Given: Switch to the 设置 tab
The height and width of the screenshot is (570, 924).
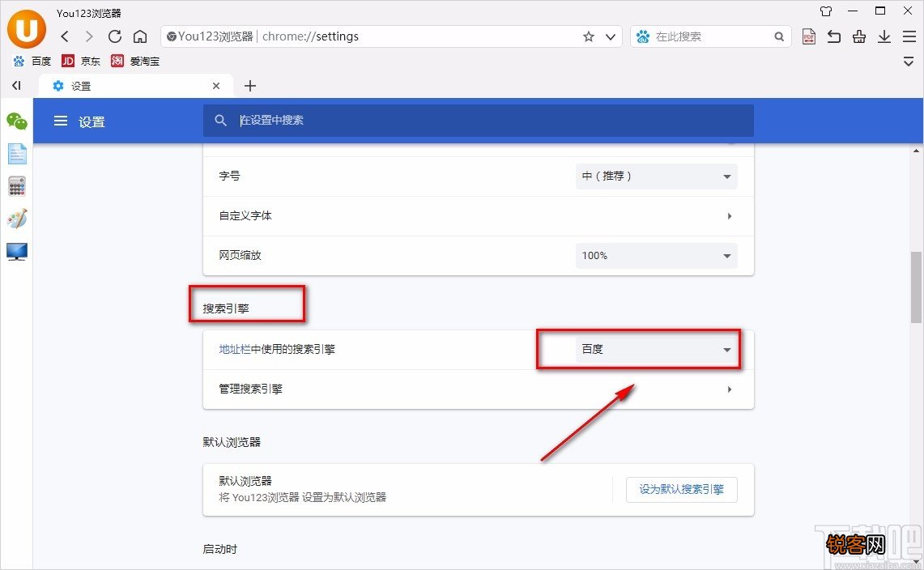Looking at the screenshot, I should coord(135,86).
